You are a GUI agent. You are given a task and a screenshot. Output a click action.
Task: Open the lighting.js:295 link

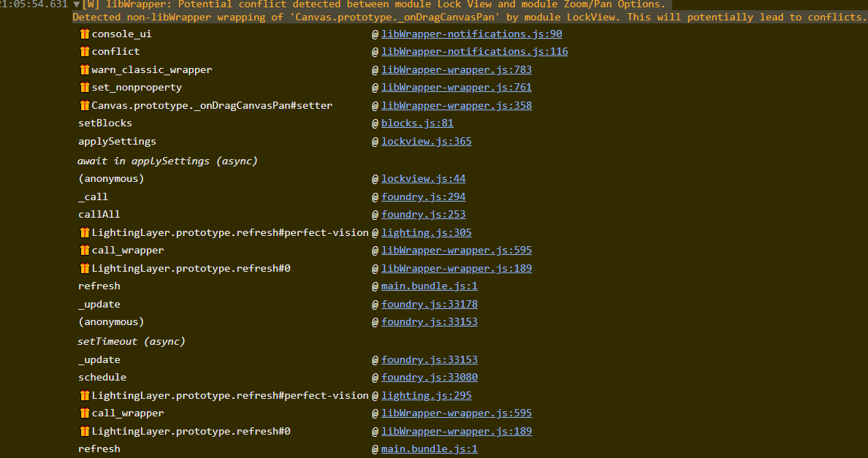coord(426,395)
